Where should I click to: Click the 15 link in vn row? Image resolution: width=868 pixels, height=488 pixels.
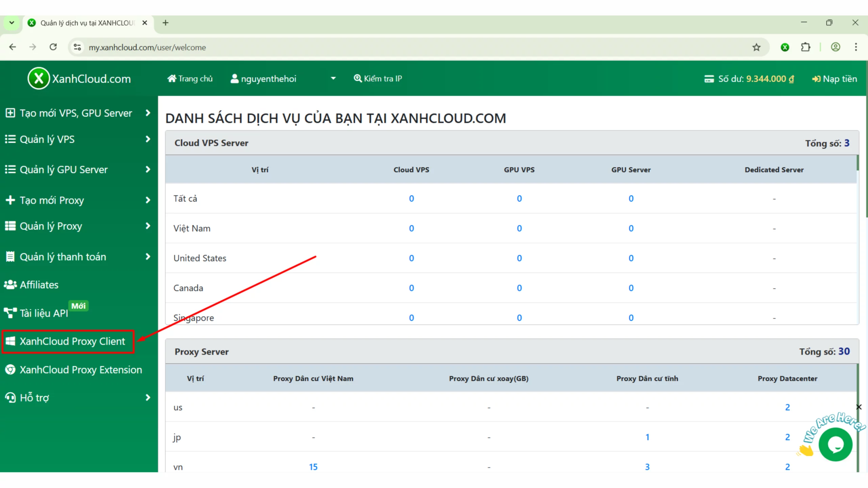(x=313, y=467)
